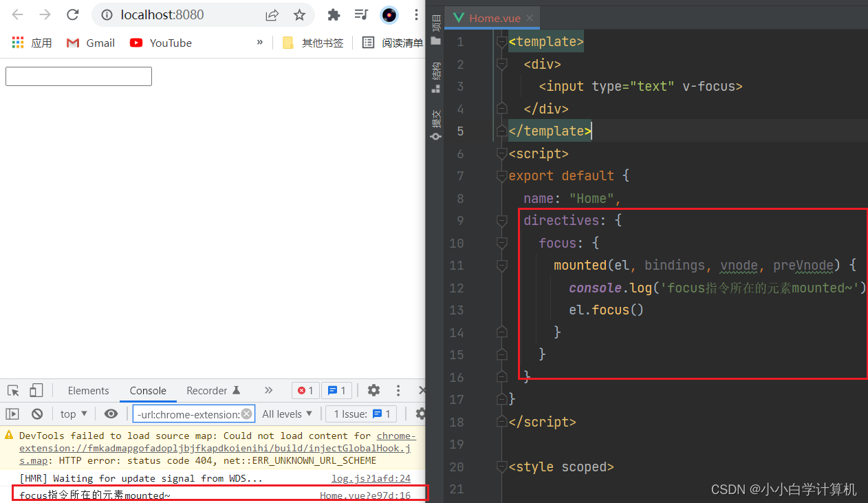
Task: Open the media control icon
Action: pos(361,14)
